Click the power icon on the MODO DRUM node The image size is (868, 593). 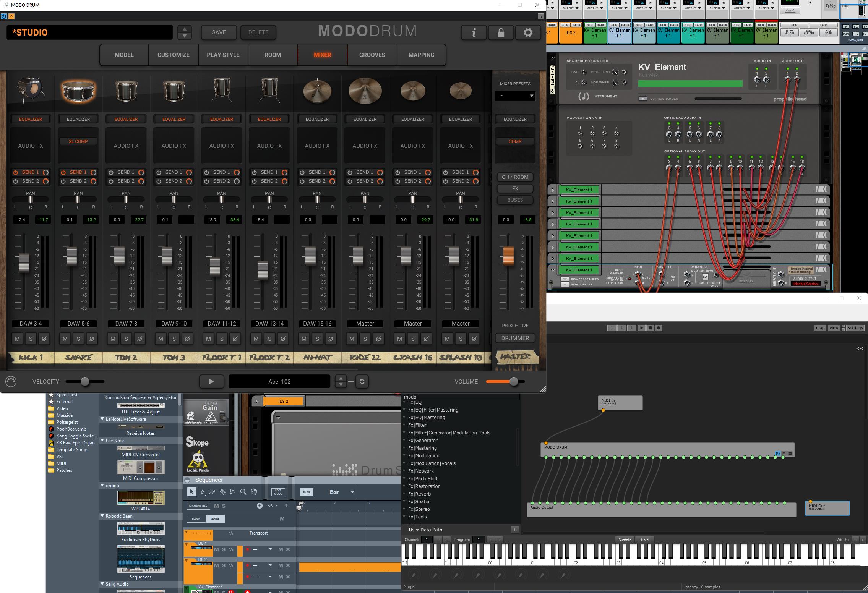777,454
